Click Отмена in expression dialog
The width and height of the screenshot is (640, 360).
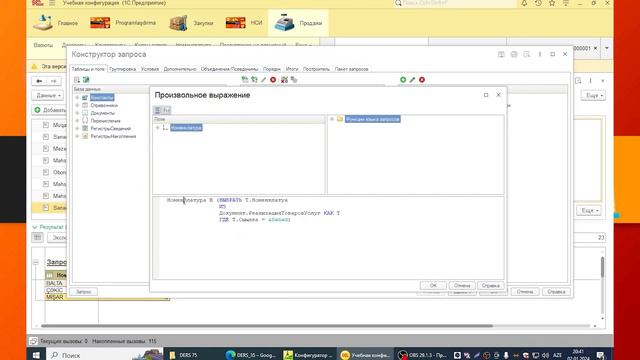click(462, 286)
